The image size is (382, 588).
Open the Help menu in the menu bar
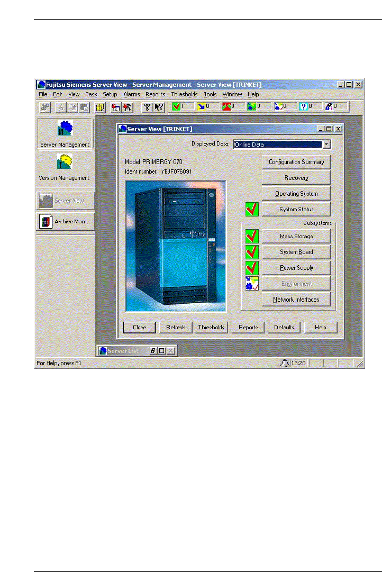(x=253, y=95)
